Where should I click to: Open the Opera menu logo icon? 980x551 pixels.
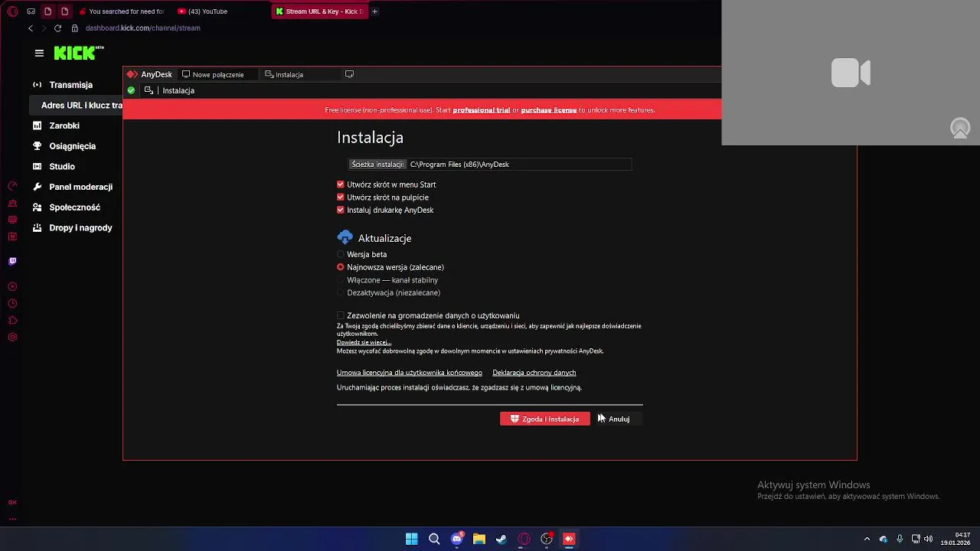click(12, 11)
